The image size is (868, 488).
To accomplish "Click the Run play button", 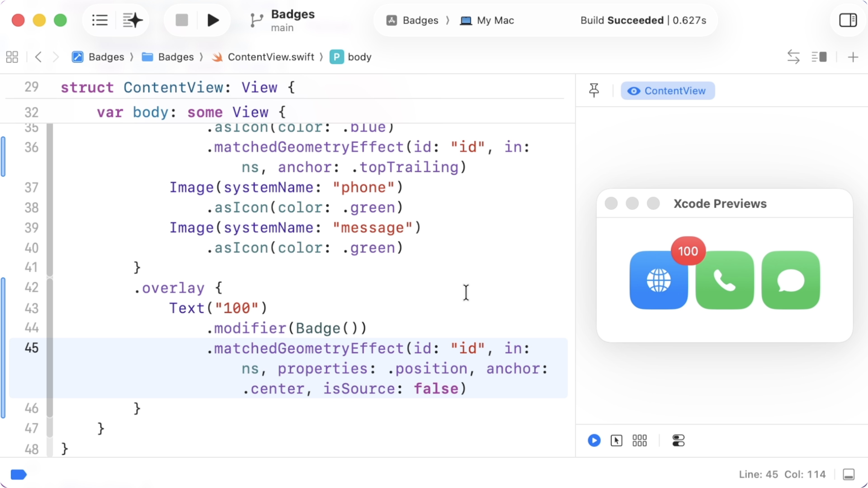I will (x=213, y=20).
